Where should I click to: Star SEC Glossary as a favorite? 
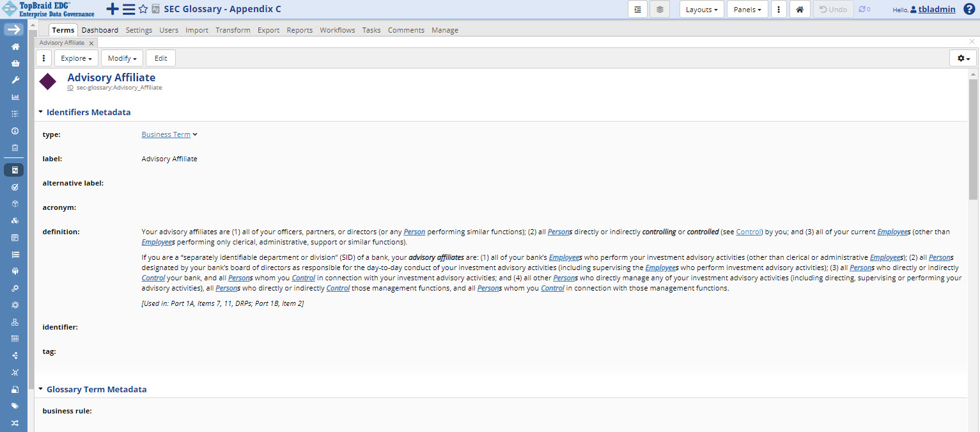point(143,9)
